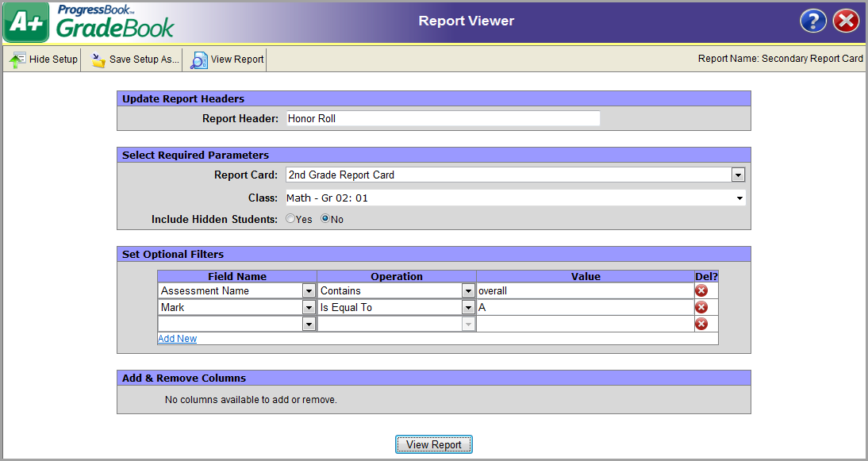The image size is (868, 461).
Task: Select No for Include Hidden Students
Action: tap(325, 219)
